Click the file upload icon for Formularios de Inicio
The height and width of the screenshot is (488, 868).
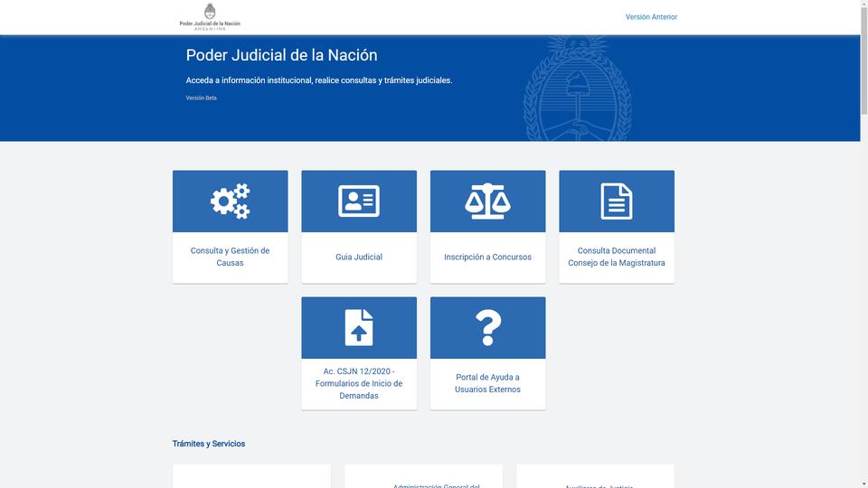[359, 327]
